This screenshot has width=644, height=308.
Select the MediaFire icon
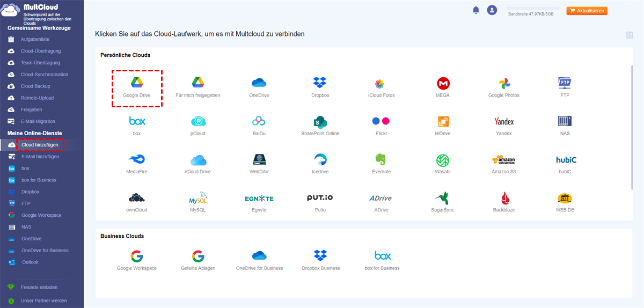[137, 159]
